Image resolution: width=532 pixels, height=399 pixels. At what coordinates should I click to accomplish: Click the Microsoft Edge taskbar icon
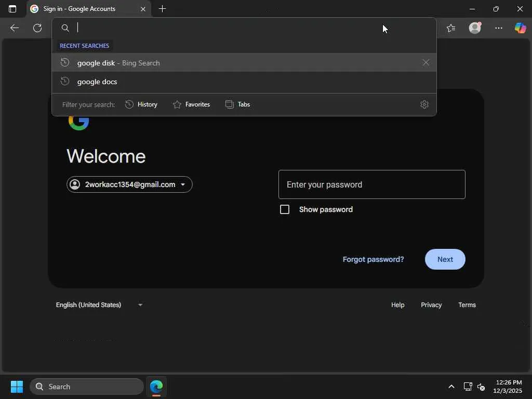[x=156, y=387]
